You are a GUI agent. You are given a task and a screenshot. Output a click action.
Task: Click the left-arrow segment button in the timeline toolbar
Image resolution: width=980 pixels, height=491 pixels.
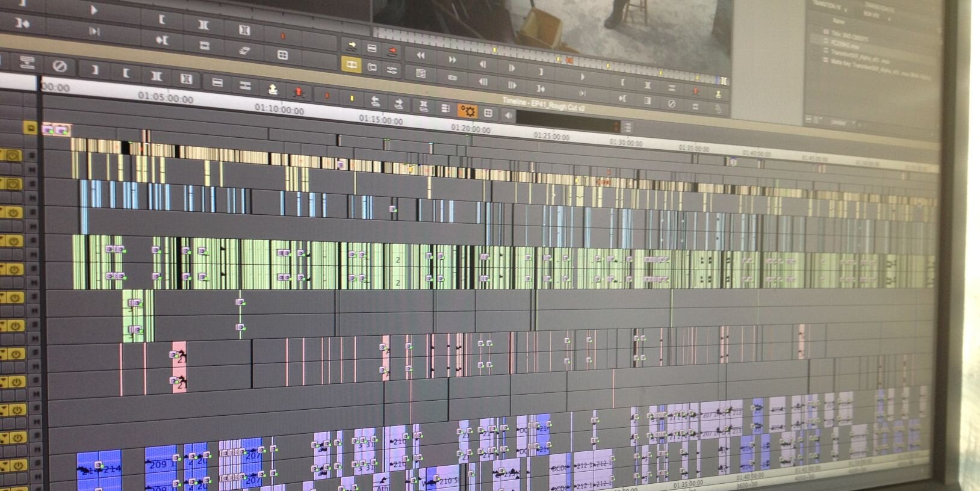tap(376, 101)
